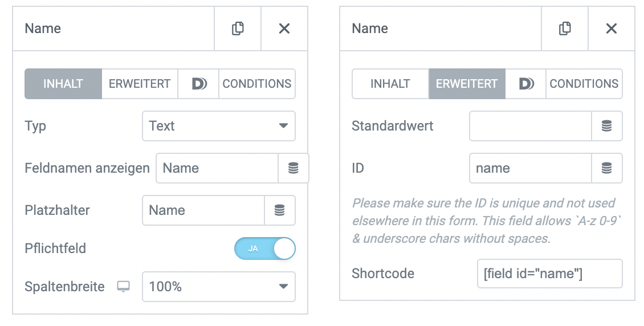
Task: Click the Shortcode field with [field id="name"]
Action: [x=549, y=274]
